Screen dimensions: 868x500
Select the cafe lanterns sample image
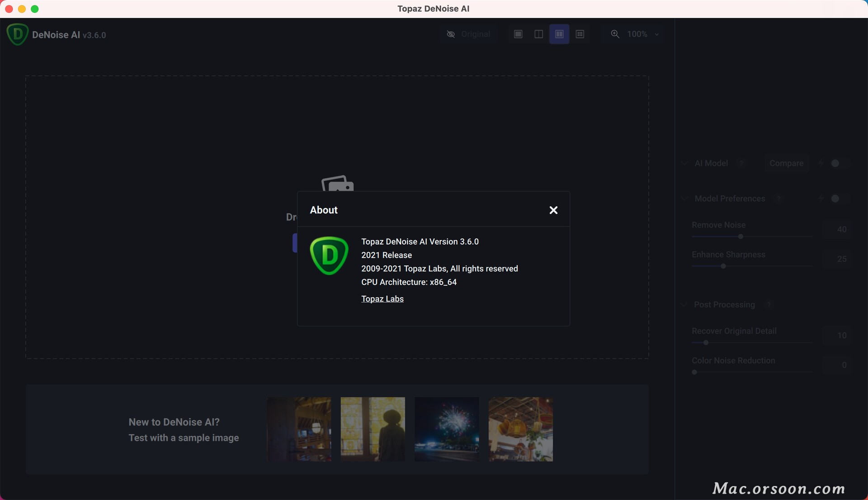coord(521,429)
